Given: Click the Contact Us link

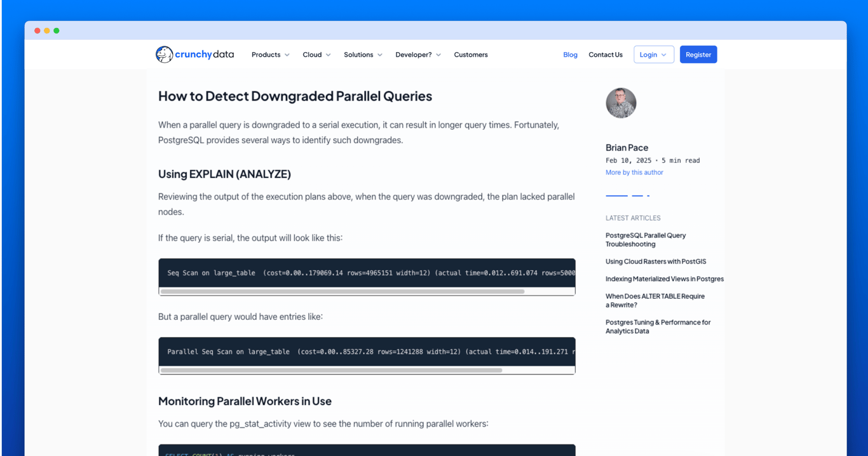Looking at the screenshot, I should 605,55.
